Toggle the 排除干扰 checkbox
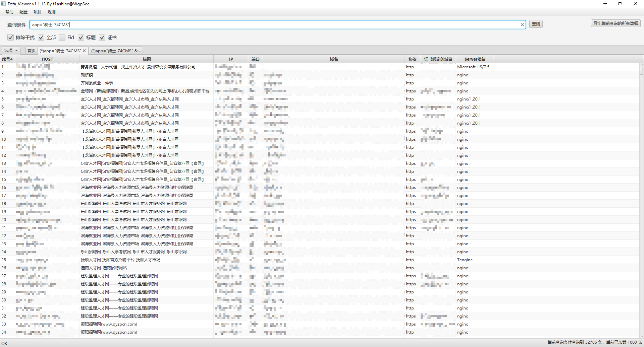Viewport: 644px width, 347px height. click(x=11, y=38)
